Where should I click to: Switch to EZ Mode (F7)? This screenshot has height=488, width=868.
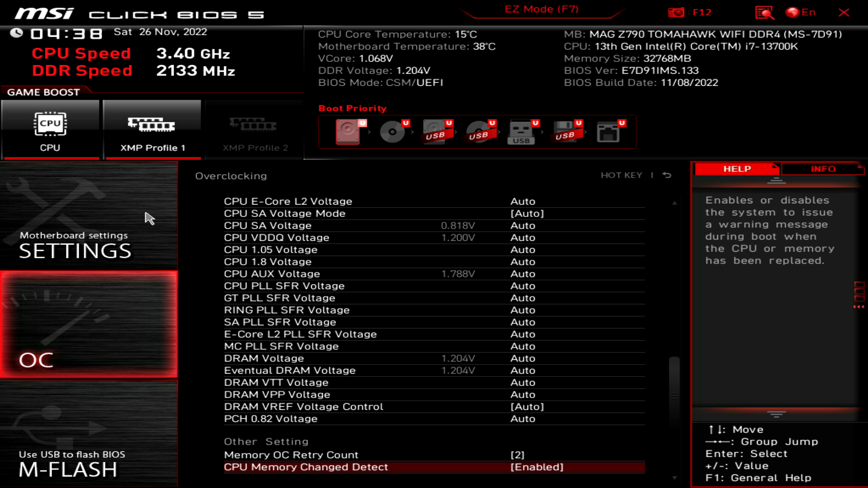tap(542, 9)
